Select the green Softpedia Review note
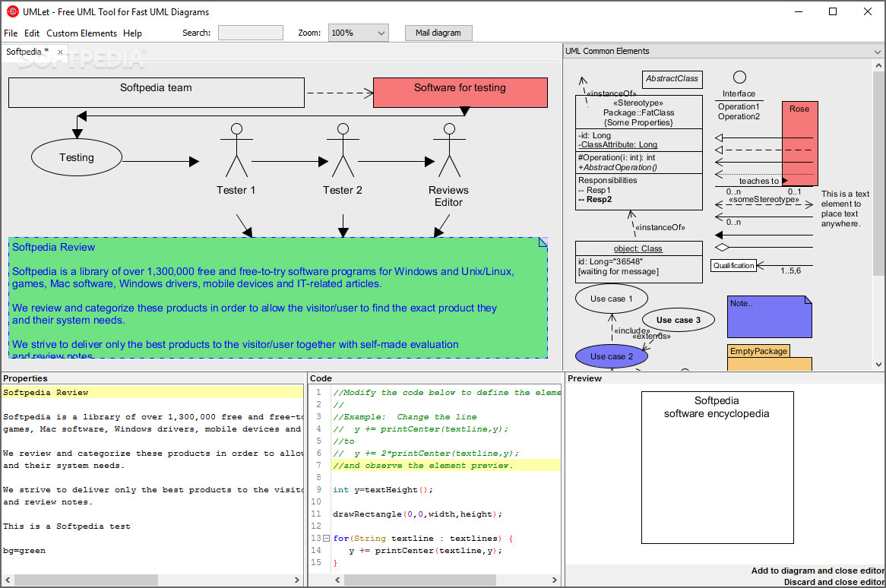The height and width of the screenshot is (588, 886). coord(278,298)
